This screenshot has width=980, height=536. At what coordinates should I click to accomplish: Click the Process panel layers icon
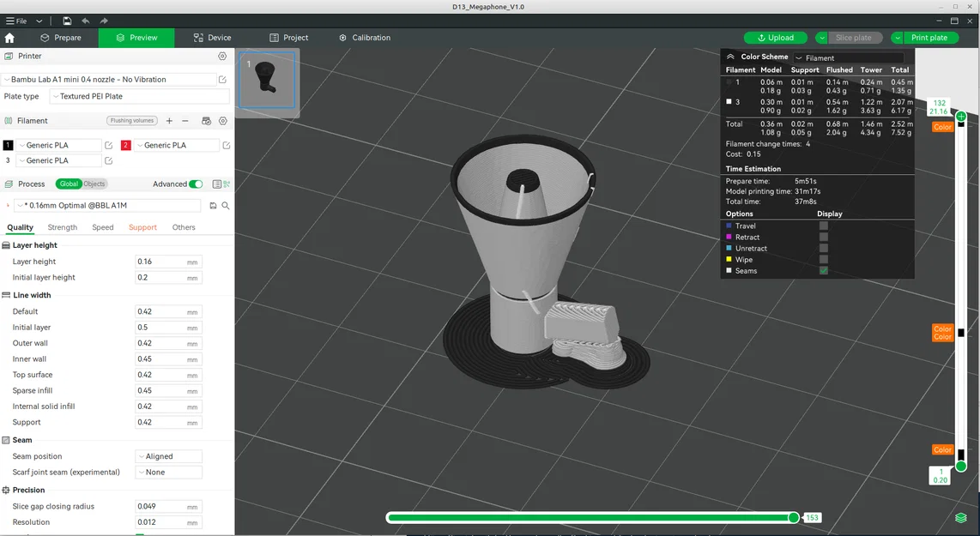9,184
